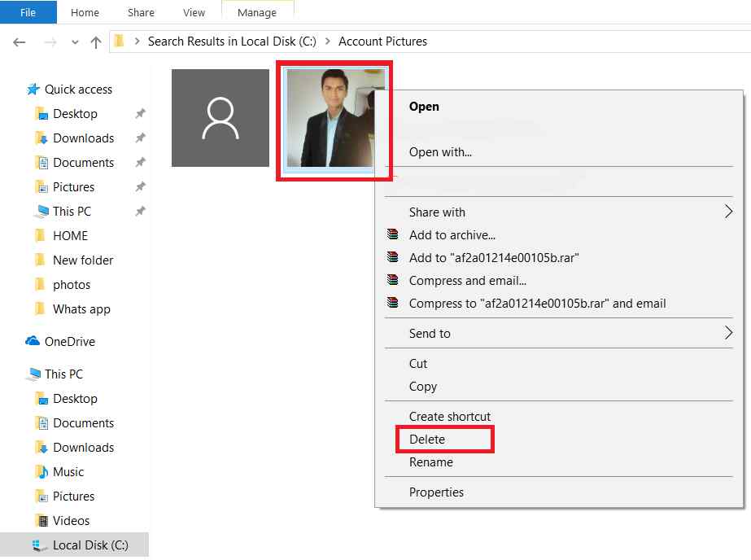
Task: Switch to the Manage ribbon tab
Action: (258, 12)
